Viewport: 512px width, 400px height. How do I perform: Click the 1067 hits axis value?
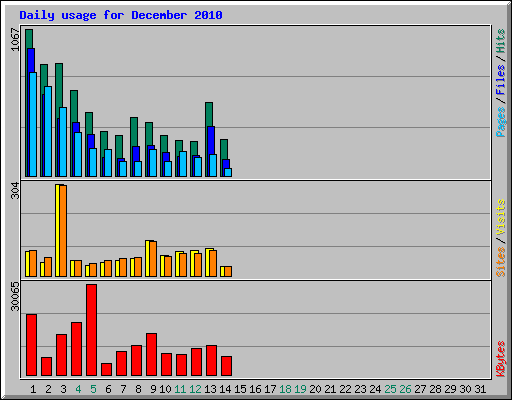[15, 40]
